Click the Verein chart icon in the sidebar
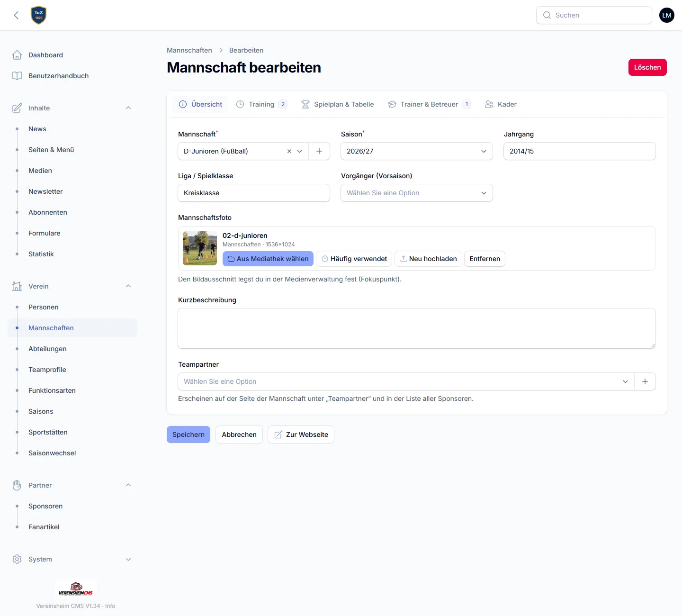 (17, 286)
